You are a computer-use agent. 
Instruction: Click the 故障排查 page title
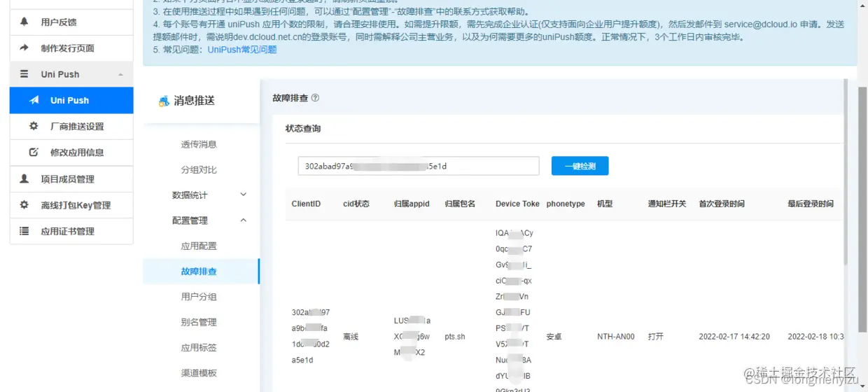(x=290, y=98)
